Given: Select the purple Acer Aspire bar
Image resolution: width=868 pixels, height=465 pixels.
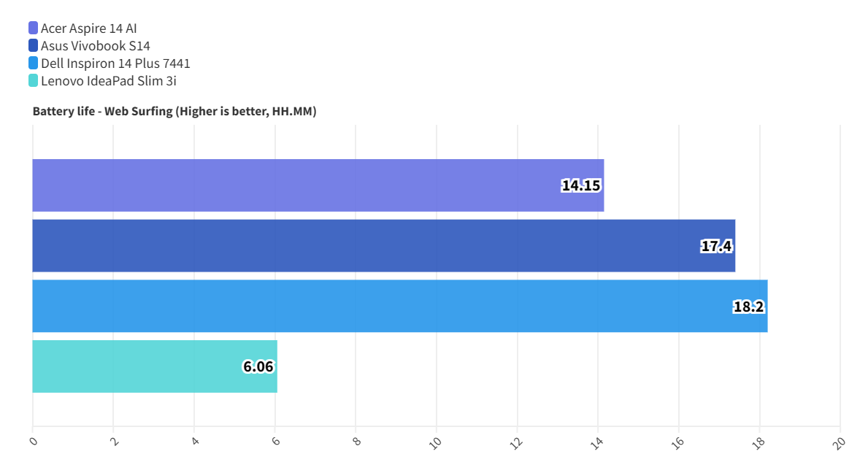Looking at the screenshot, I should pyautogui.click(x=292, y=185).
